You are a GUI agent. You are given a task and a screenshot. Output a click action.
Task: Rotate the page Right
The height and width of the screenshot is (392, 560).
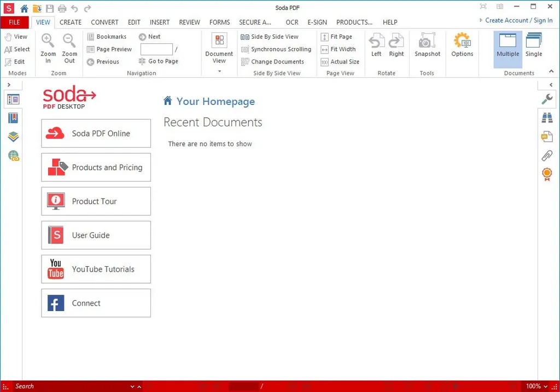(x=396, y=45)
